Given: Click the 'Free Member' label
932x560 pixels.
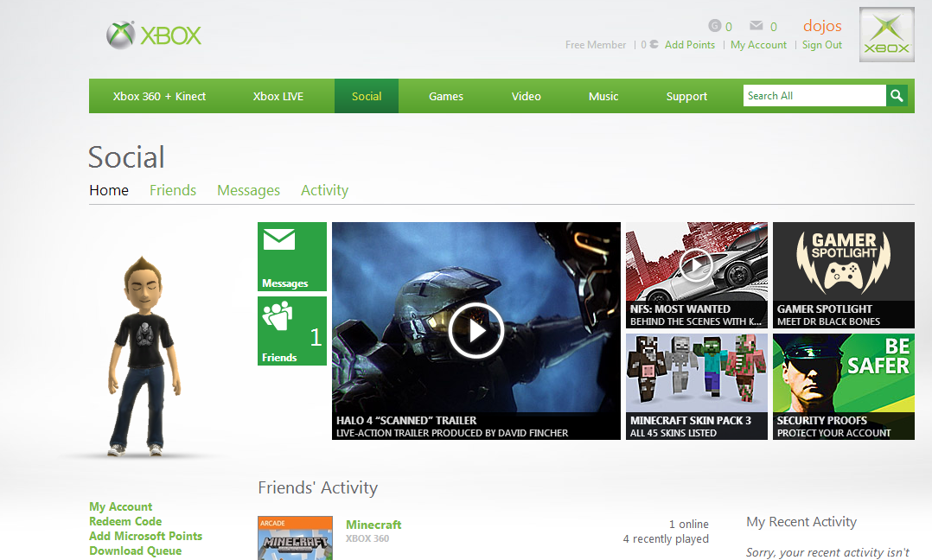Looking at the screenshot, I should [596, 45].
